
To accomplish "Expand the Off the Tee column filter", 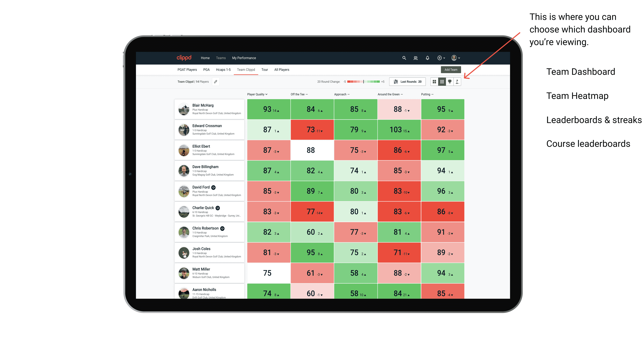I will (x=308, y=95).
